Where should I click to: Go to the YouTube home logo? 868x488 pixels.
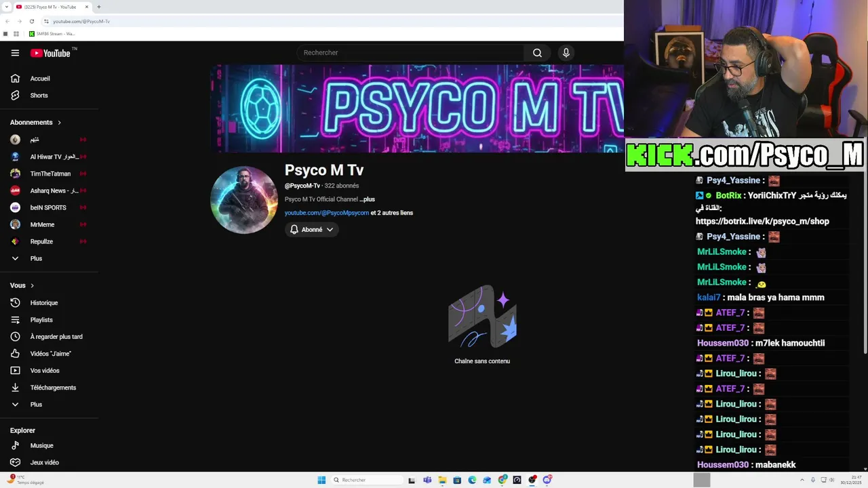(x=50, y=53)
